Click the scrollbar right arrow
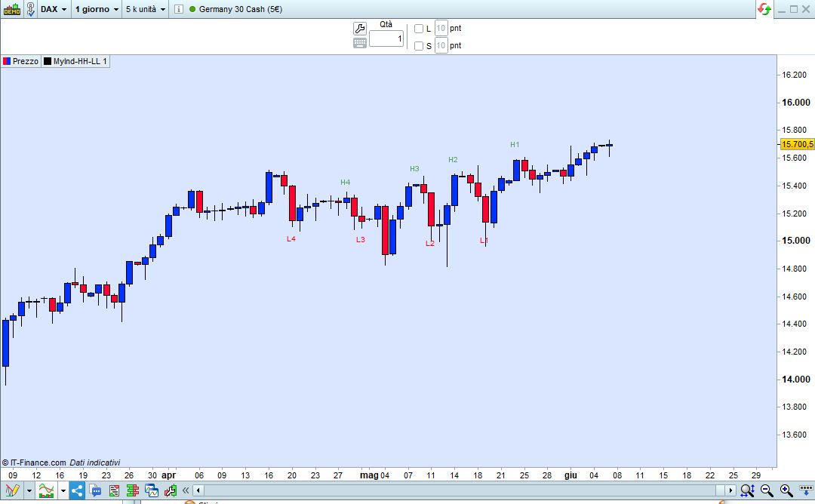This screenshot has height=504, width=815. coord(730,490)
